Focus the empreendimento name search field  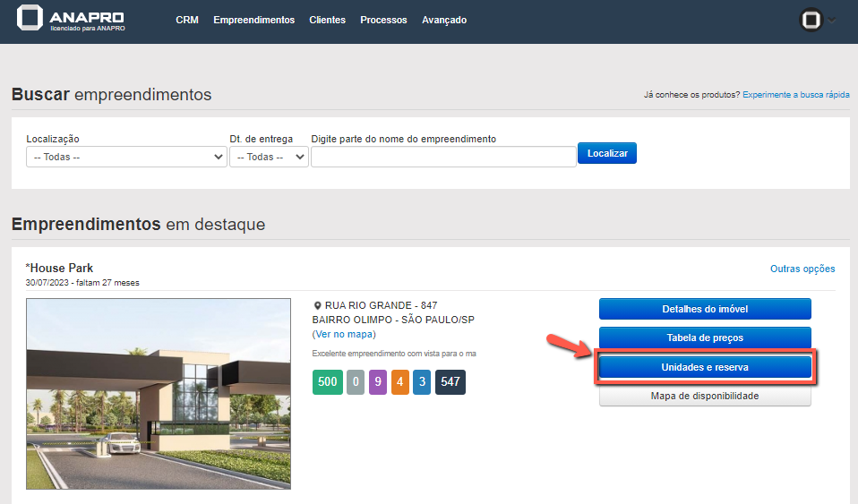(x=443, y=157)
